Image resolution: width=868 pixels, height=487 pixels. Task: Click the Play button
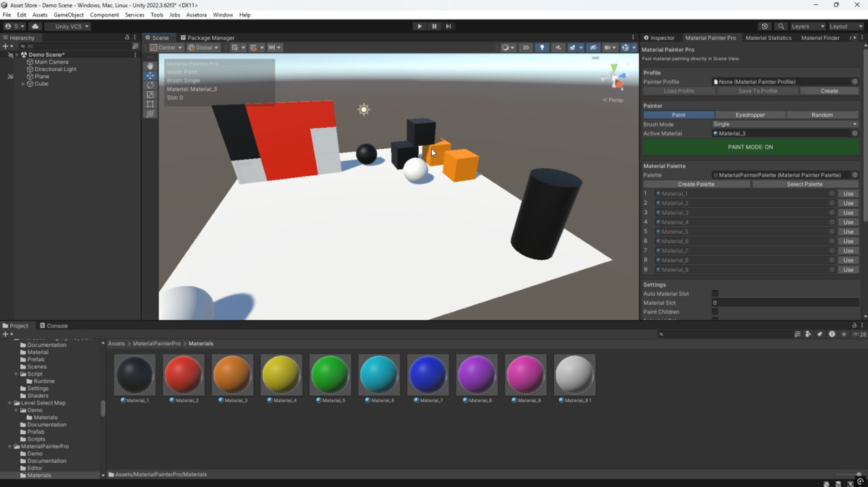(420, 26)
